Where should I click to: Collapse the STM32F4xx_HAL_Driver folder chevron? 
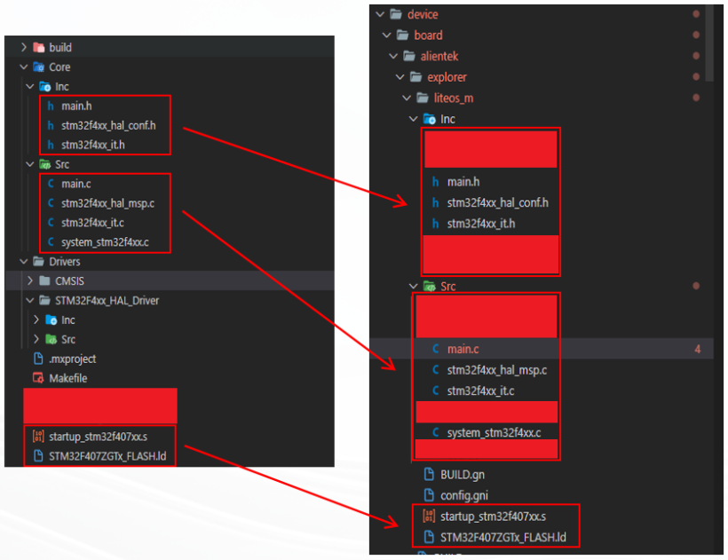coord(31,301)
